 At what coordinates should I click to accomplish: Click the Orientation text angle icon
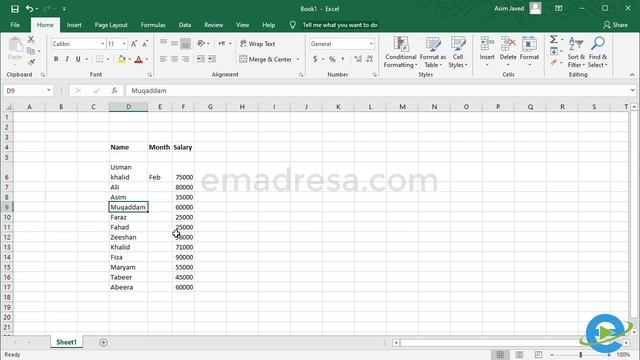(201, 43)
